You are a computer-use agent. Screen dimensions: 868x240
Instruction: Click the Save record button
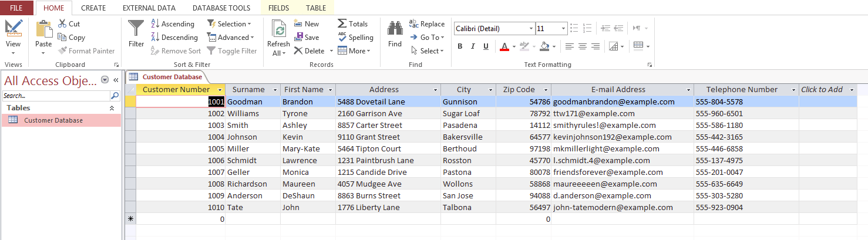tap(307, 37)
